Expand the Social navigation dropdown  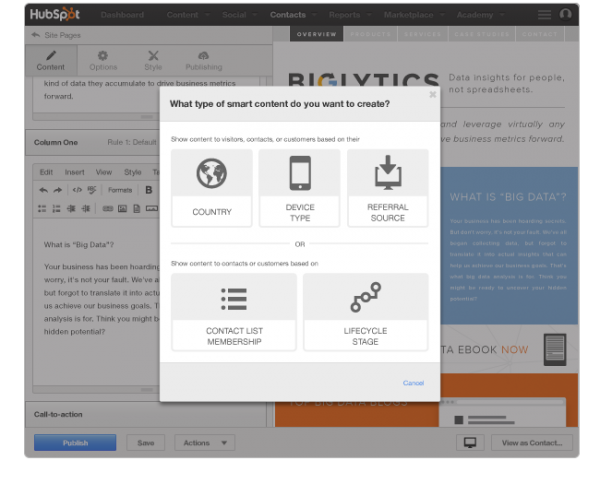(x=239, y=15)
